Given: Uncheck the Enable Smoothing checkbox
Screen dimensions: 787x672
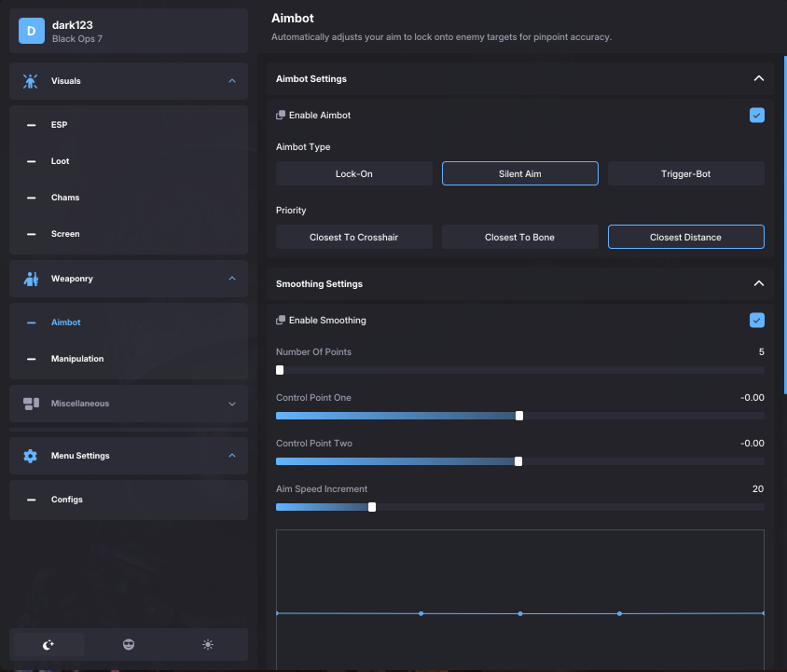Looking at the screenshot, I should point(756,321).
